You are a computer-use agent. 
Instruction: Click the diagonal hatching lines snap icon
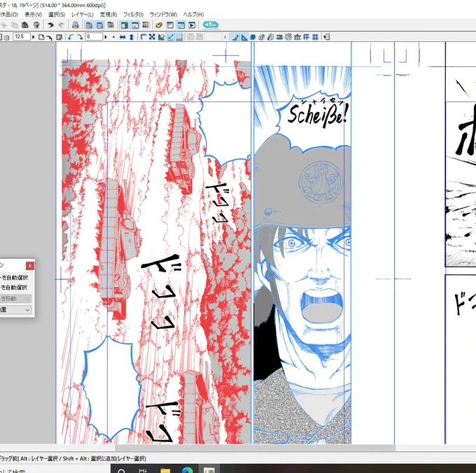pos(288,37)
